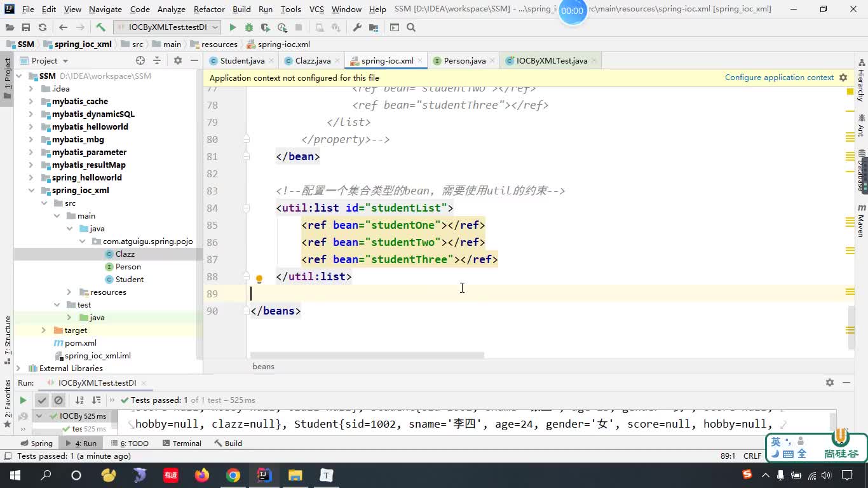Rerun test with green play in Run panel
Screen dimensions: 868x488
[x=23, y=400]
